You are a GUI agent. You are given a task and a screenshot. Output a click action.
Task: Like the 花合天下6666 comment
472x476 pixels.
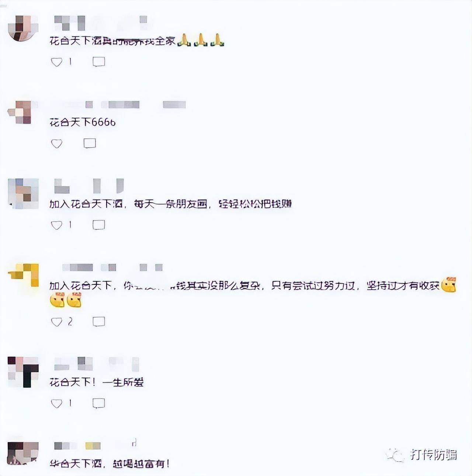tap(56, 144)
